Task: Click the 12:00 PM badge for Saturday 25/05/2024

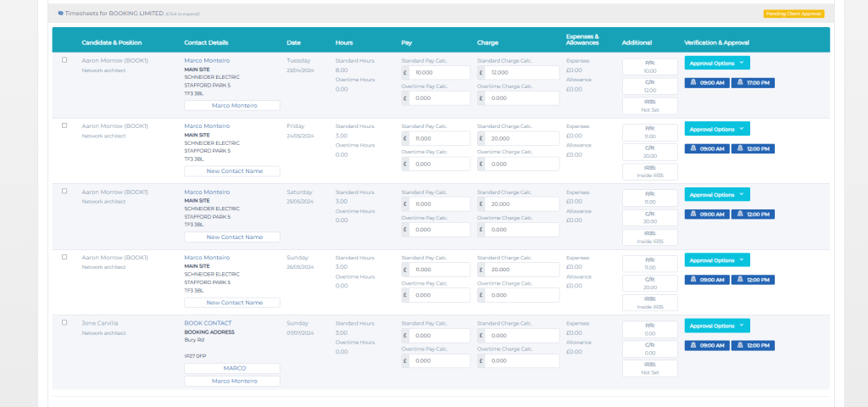Action: 753,215
